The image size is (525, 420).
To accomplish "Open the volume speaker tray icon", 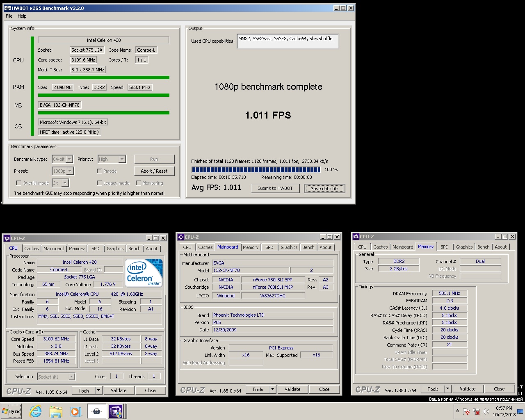I will (486, 411).
